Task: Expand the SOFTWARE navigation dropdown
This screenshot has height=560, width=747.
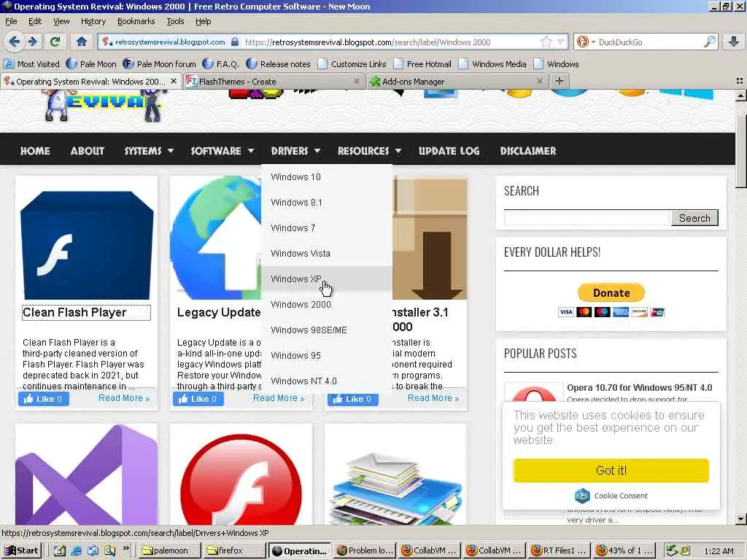Action: 222,151
